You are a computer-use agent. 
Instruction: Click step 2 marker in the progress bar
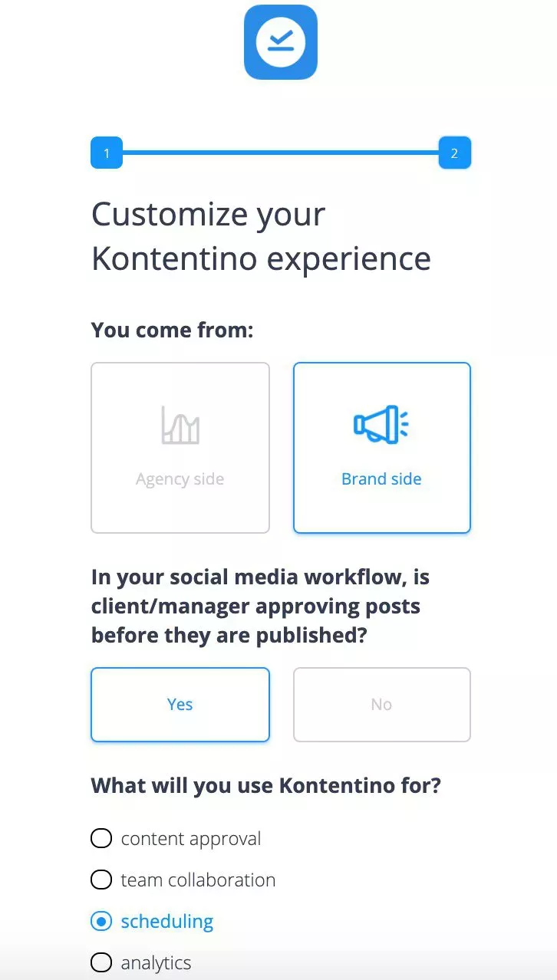[x=454, y=153]
